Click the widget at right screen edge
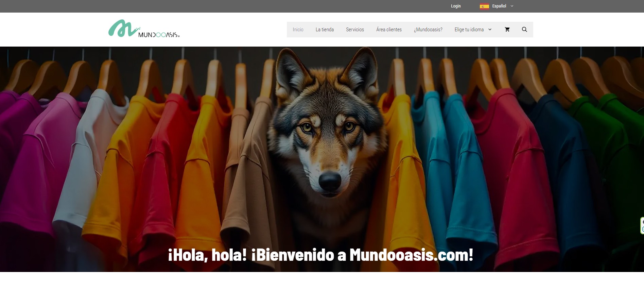This screenshot has width=644, height=290. coord(642,225)
